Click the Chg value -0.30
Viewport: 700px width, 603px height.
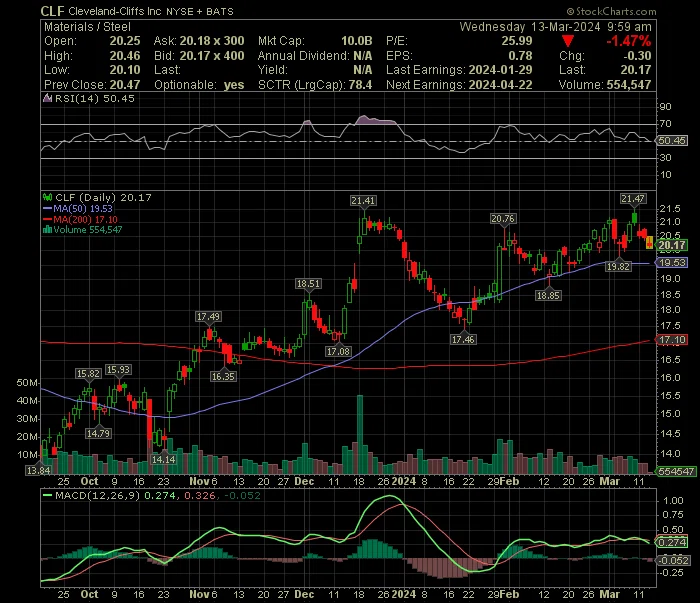tap(637, 56)
